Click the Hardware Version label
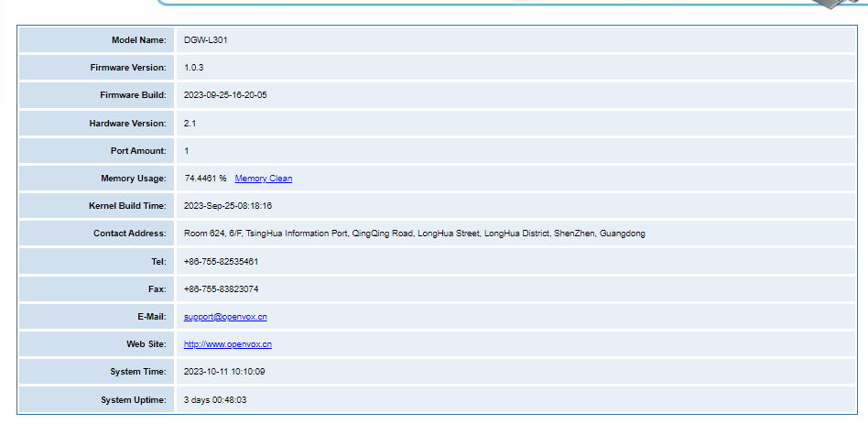868x424 pixels. coord(128,124)
